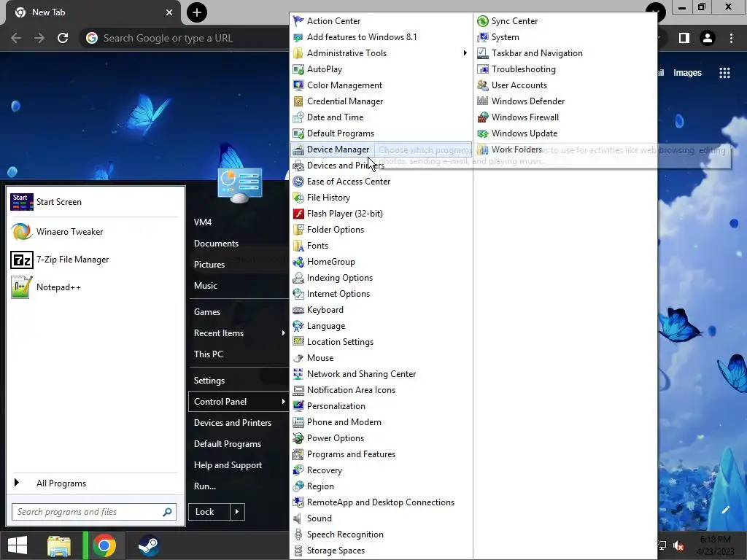Click the AutoPlay icon in Control Panel list
747x560 pixels.
coord(298,69)
